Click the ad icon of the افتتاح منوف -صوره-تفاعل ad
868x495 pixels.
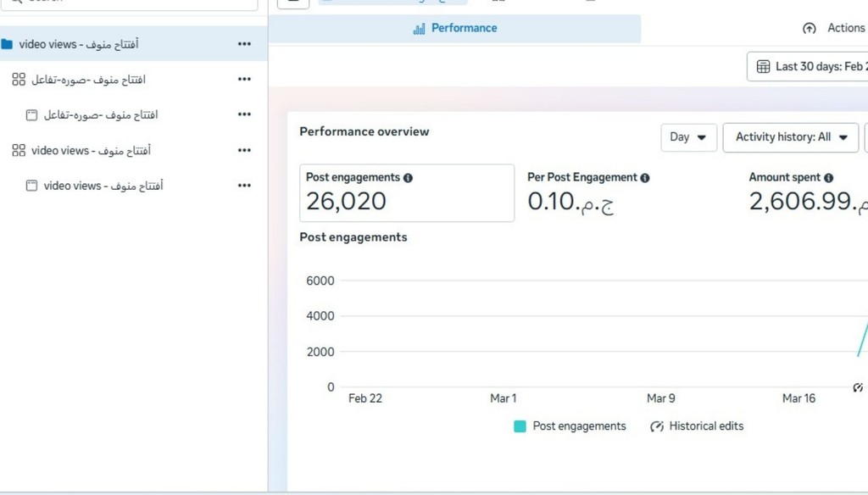pyautogui.click(x=31, y=114)
